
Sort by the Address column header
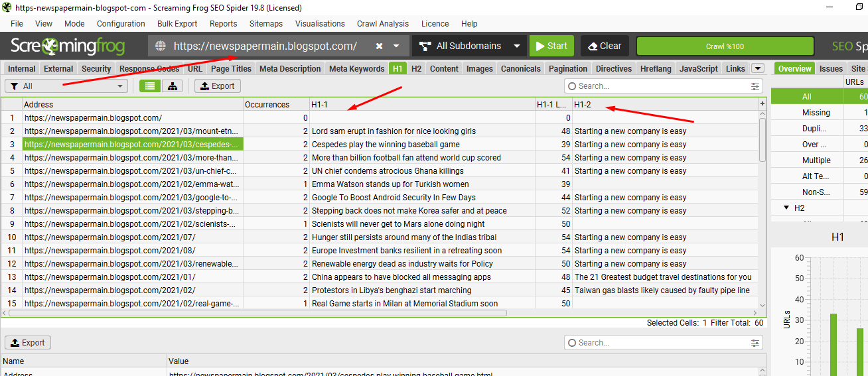[x=133, y=104]
